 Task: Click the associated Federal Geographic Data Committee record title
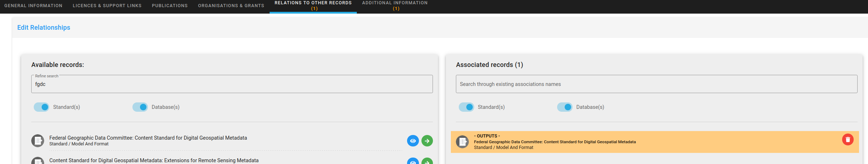click(x=555, y=142)
